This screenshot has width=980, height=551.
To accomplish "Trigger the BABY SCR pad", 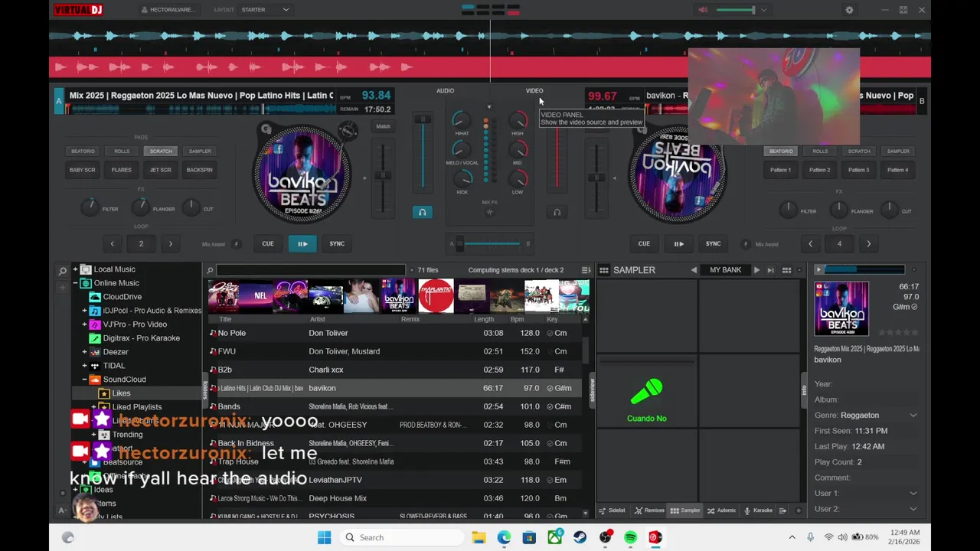I will (x=83, y=170).
